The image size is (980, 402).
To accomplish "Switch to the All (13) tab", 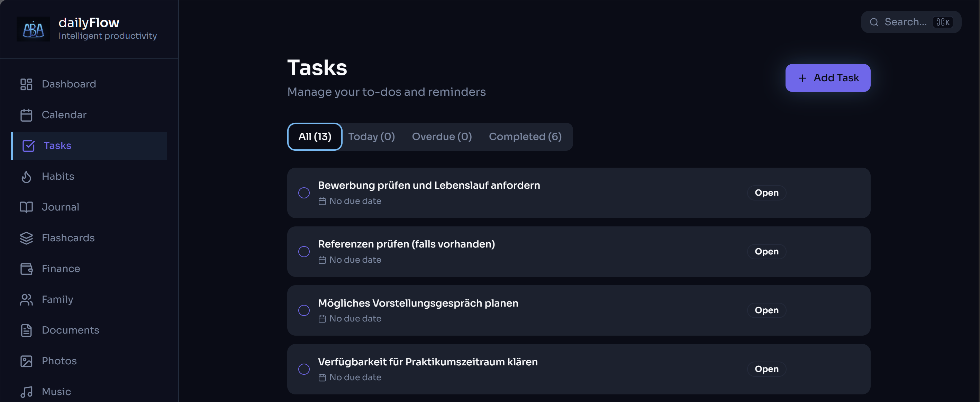I will click(315, 137).
